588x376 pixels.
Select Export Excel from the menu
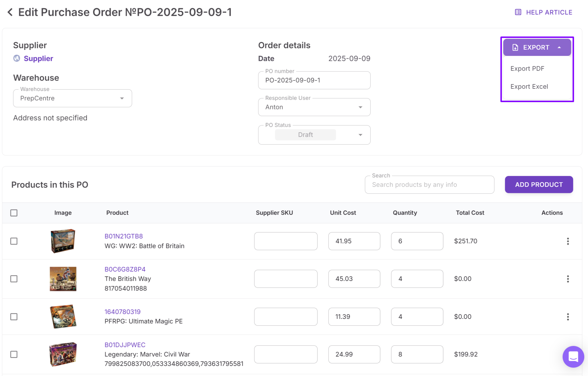529,86
